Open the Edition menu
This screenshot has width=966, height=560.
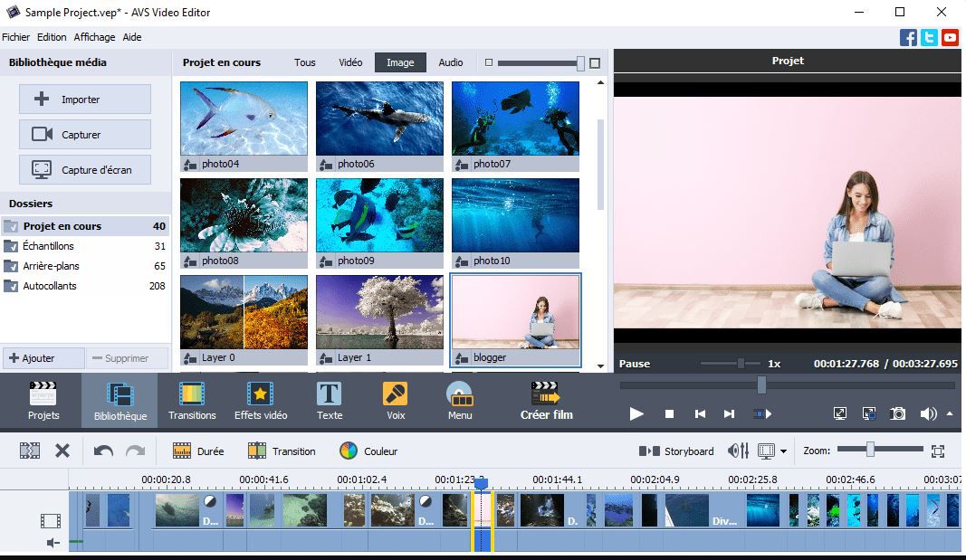pos(52,37)
